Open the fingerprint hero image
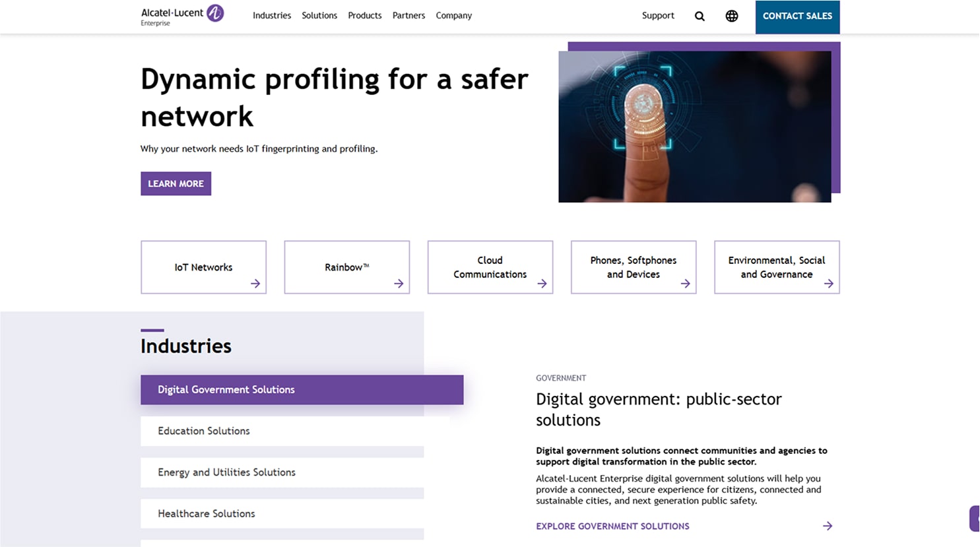This screenshot has height=547, width=980. (x=695, y=127)
